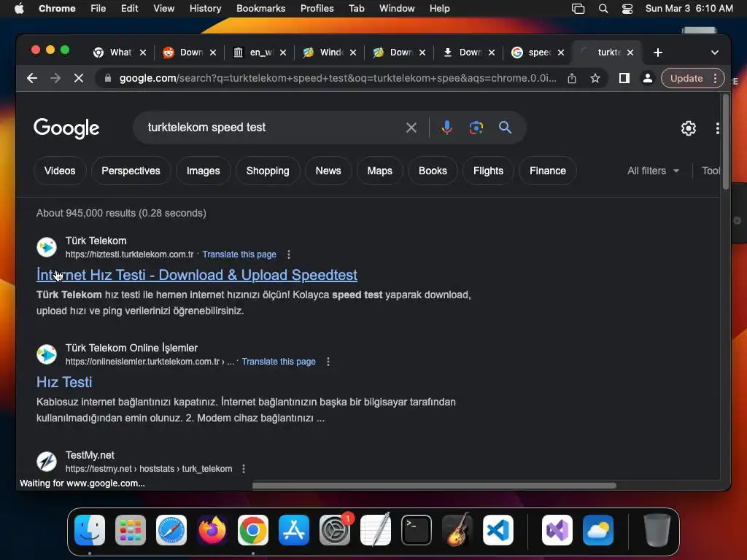Click the Update button in Chrome toolbar

click(686, 78)
